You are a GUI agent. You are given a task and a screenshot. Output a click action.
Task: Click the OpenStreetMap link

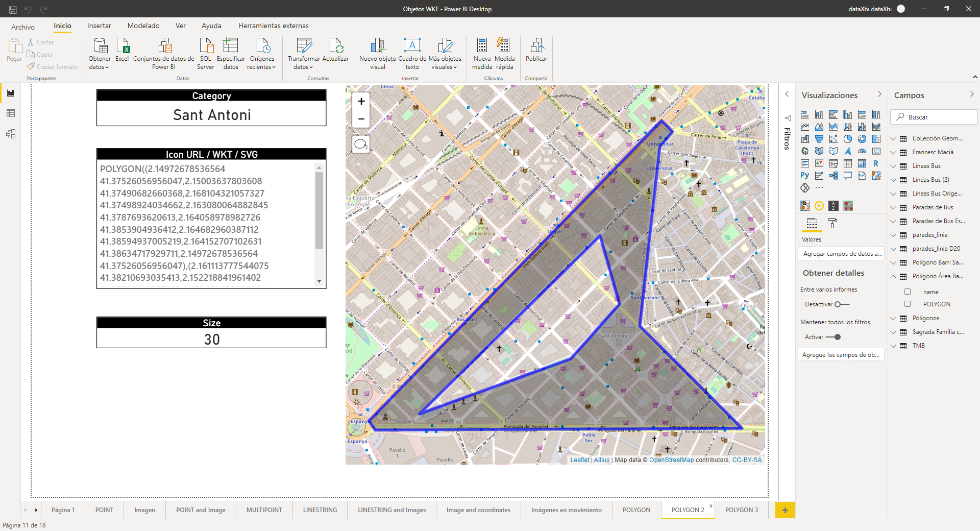[671, 460]
